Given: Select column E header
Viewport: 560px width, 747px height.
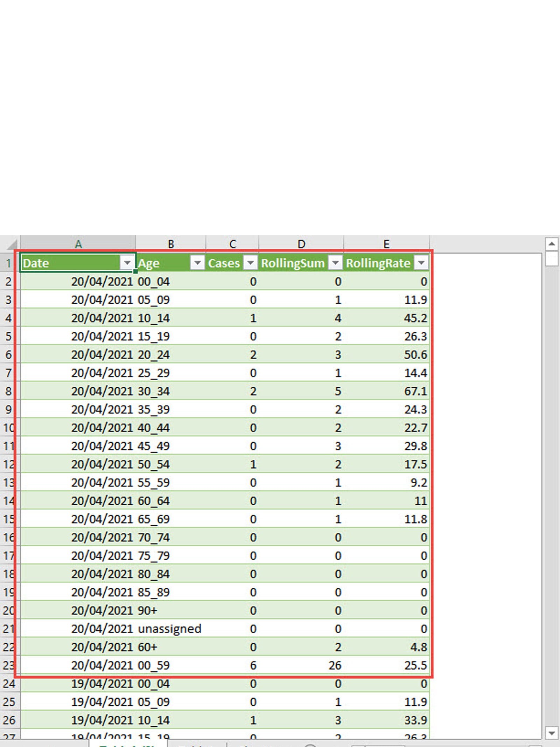Looking at the screenshot, I should point(386,244).
